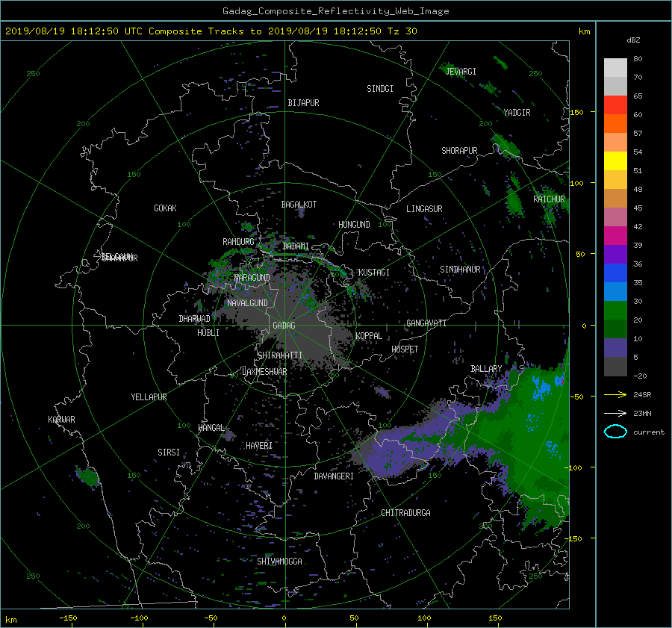The width and height of the screenshot is (672, 628).
Task: Click the HUNGUND city label
Action: [x=354, y=224]
